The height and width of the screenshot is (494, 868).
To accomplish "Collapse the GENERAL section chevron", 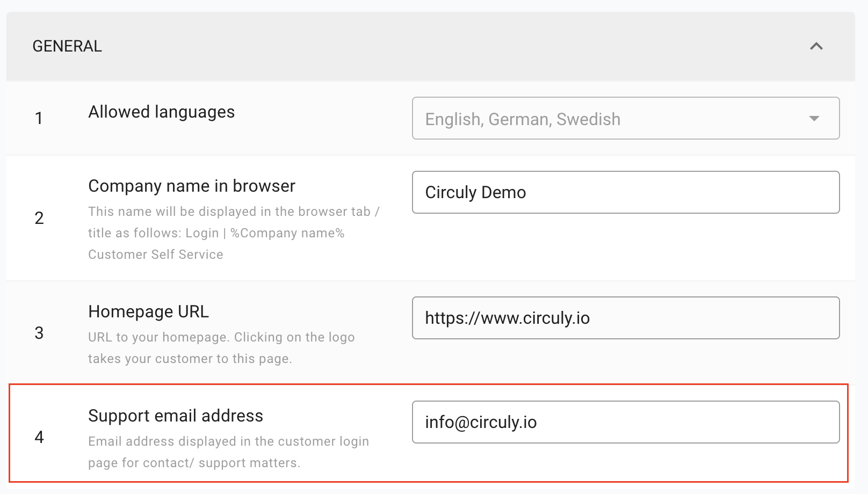I will point(816,46).
